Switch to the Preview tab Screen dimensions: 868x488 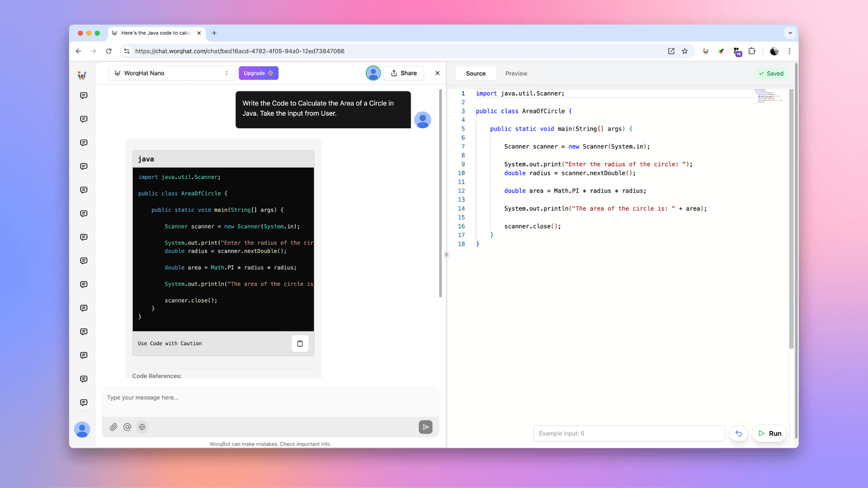click(516, 74)
